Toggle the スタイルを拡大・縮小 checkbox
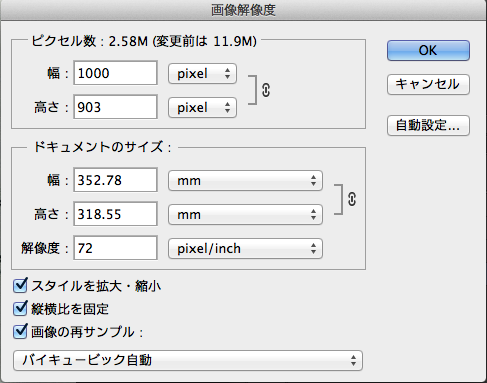 [20, 286]
